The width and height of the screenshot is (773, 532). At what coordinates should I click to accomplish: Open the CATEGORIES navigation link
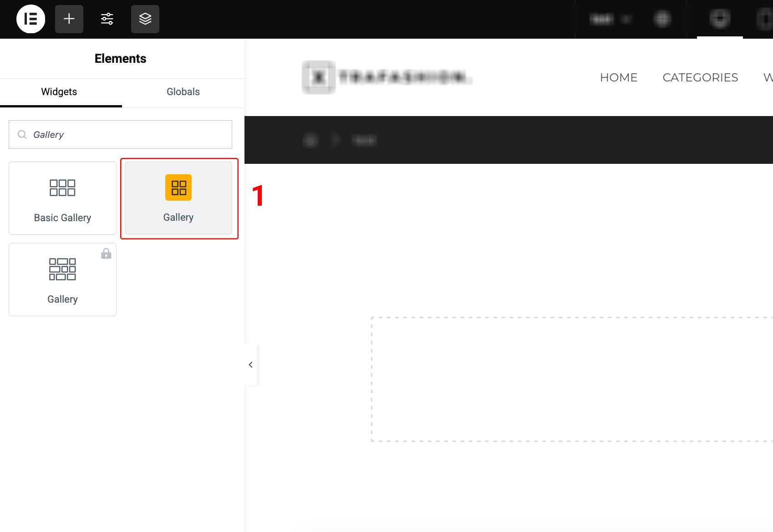[x=700, y=78]
